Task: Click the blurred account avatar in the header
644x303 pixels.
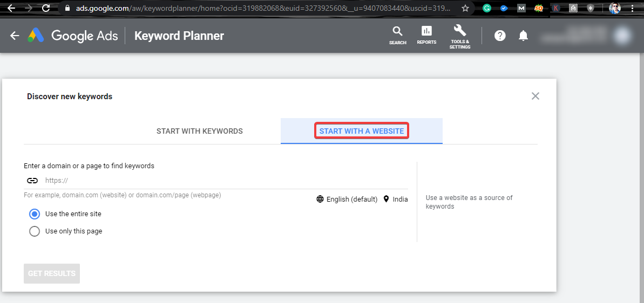Action: [622, 36]
